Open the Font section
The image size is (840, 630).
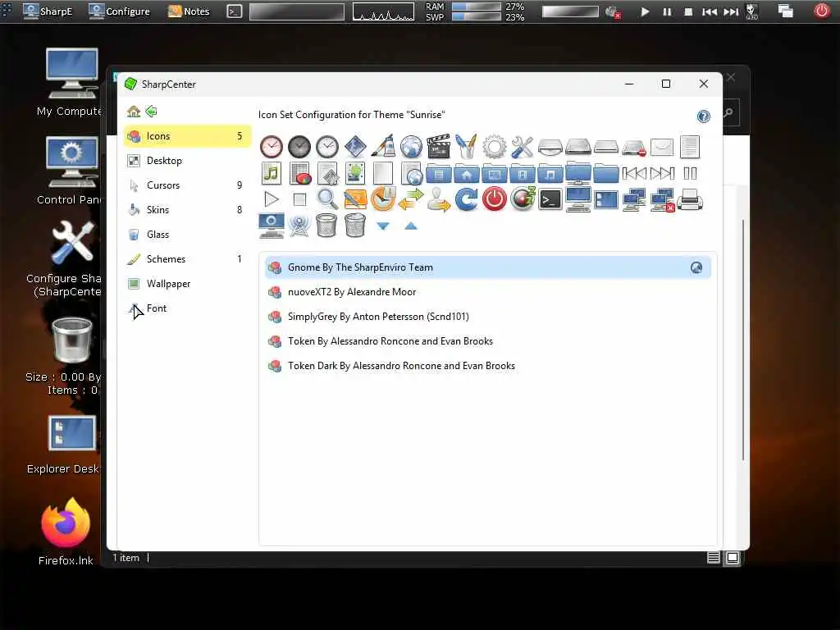[186, 308]
